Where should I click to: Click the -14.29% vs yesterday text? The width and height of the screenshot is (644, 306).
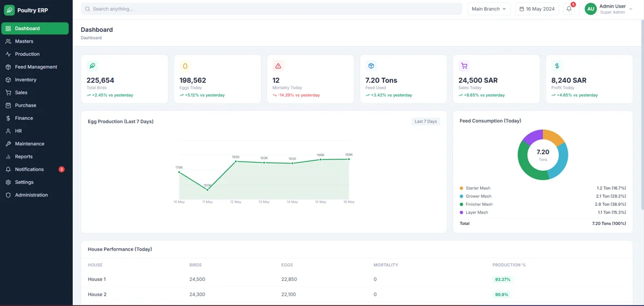point(299,95)
